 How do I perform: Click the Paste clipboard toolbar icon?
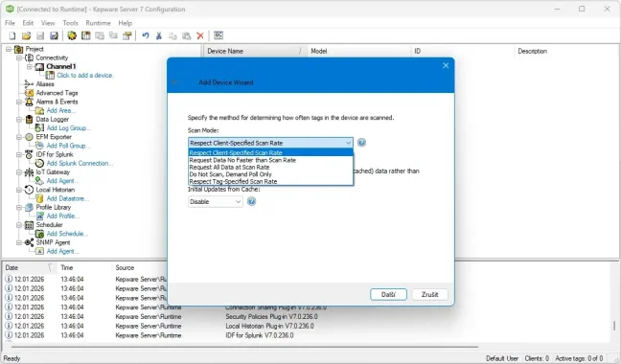187,36
